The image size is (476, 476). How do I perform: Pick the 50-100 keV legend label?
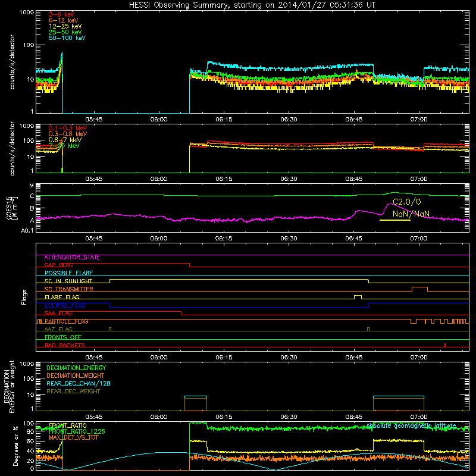pyautogui.click(x=67, y=38)
